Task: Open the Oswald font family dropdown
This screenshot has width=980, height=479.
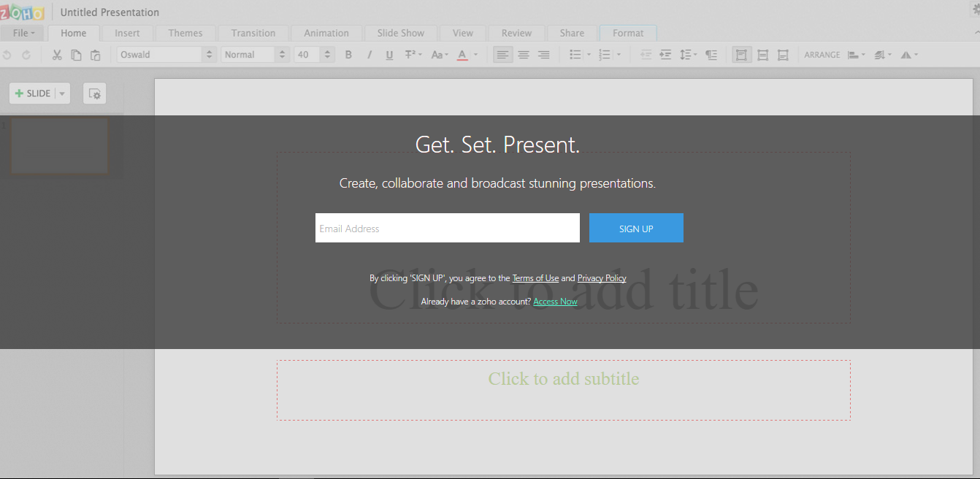Action: (166, 55)
